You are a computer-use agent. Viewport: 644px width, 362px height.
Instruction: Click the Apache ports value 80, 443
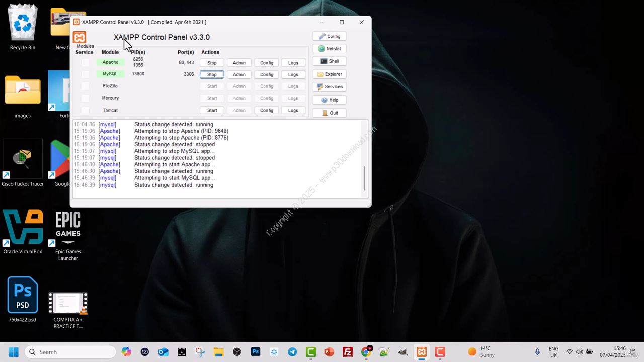pos(186,62)
